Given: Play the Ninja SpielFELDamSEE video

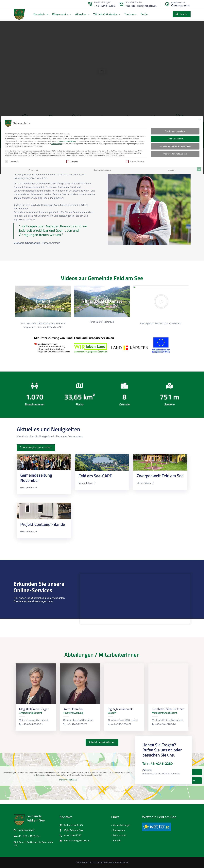Looking at the screenshot, I should point(102,301).
